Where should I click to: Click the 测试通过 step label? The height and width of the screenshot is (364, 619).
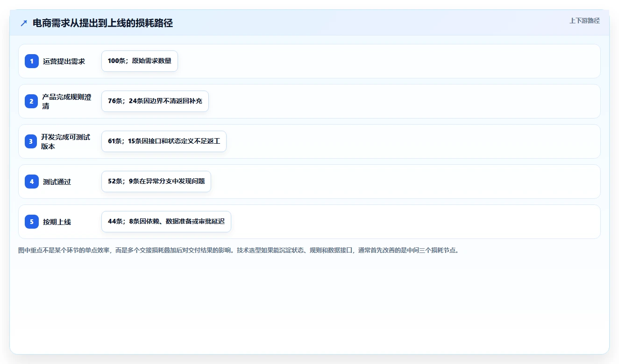57,182
